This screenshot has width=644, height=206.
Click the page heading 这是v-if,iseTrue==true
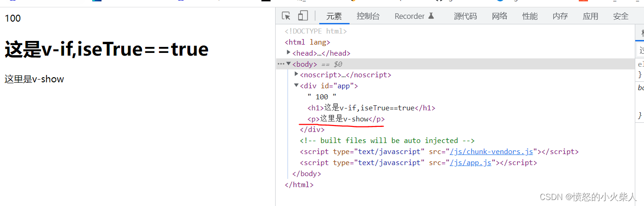click(x=107, y=49)
